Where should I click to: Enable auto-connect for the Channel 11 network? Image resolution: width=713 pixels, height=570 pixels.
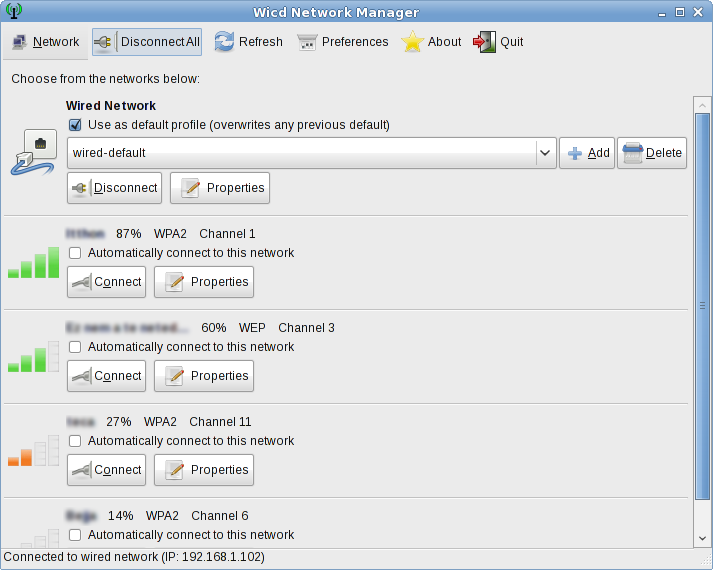pyautogui.click(x=75, y=441)
